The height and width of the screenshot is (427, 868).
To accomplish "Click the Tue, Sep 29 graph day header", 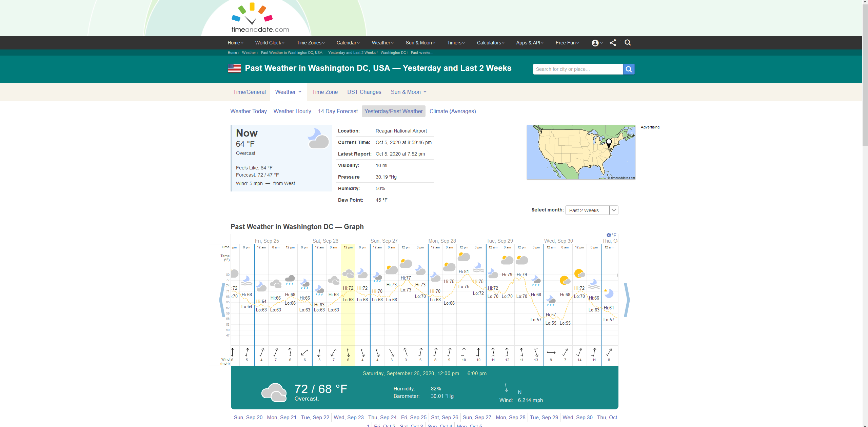I will [499, 241].
